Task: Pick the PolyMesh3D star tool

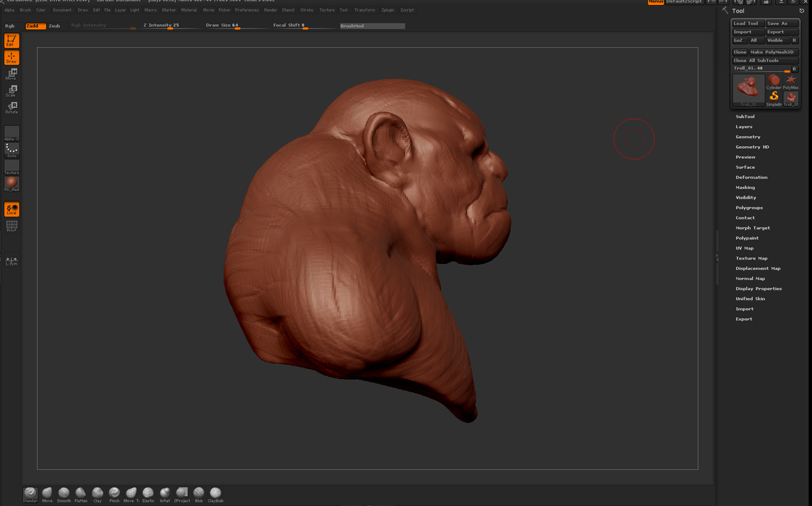Action: (790, 81)
